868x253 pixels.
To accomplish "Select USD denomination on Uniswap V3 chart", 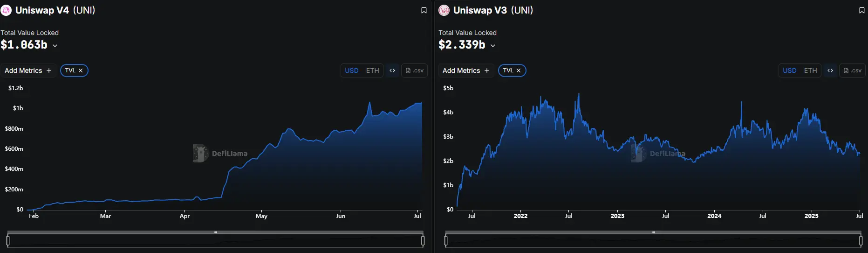I will 790,70.
